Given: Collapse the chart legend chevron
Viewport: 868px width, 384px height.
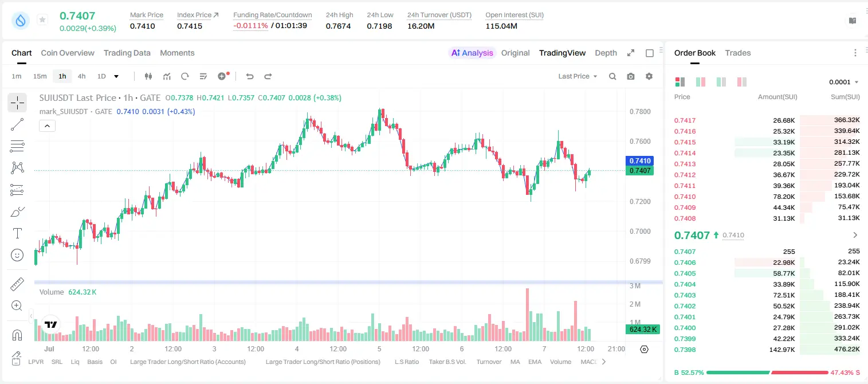Looking at the screenshot, I should point(47,126).
